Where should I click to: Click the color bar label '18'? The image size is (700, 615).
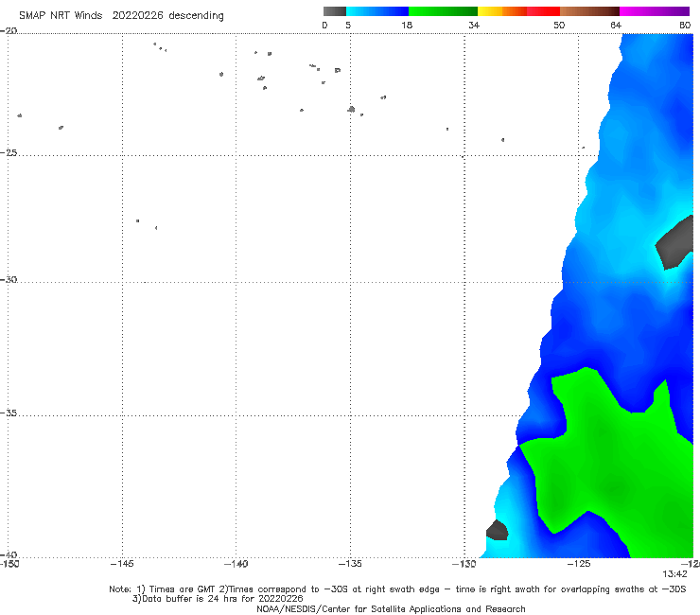pyautogui.click(x=407, y=25)
